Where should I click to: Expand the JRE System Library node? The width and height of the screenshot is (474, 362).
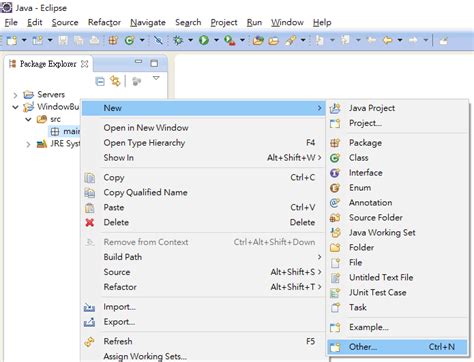pos(28,145)
